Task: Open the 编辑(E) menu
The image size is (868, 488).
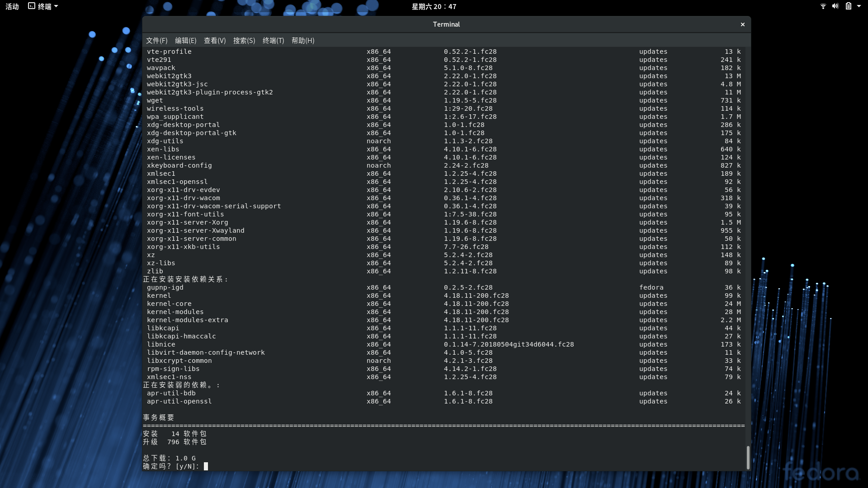Action: (185, 41)
